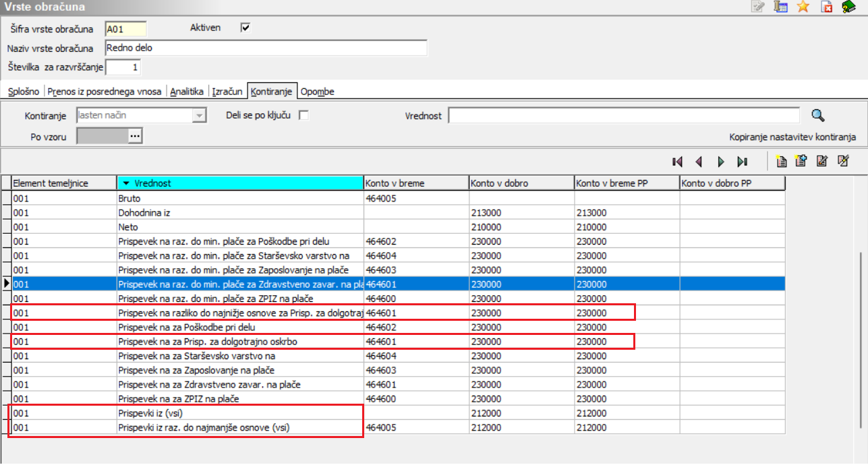Viewport: 868px width, 465px height.
Task: Click the new record document icon
Action: pos(781,161)
